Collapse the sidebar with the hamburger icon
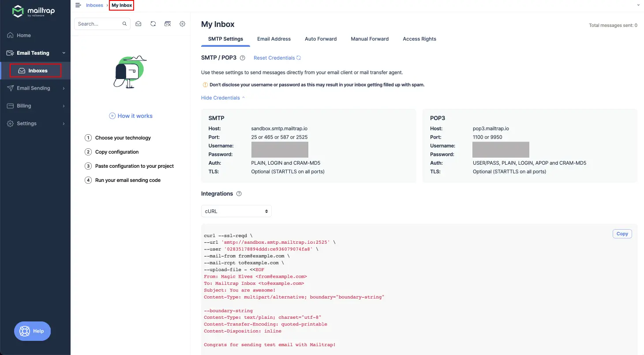Screen dimensions: 644x355 pos(78,5)
